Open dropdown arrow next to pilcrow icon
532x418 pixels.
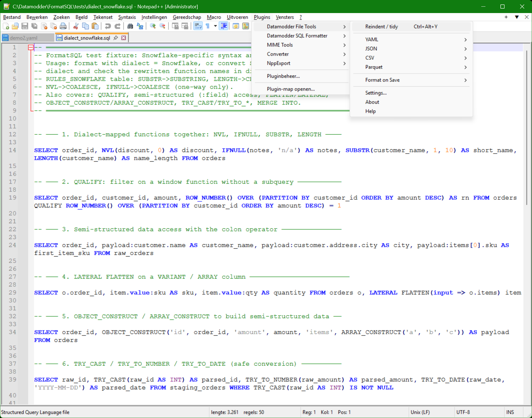(x=215, y=26)
